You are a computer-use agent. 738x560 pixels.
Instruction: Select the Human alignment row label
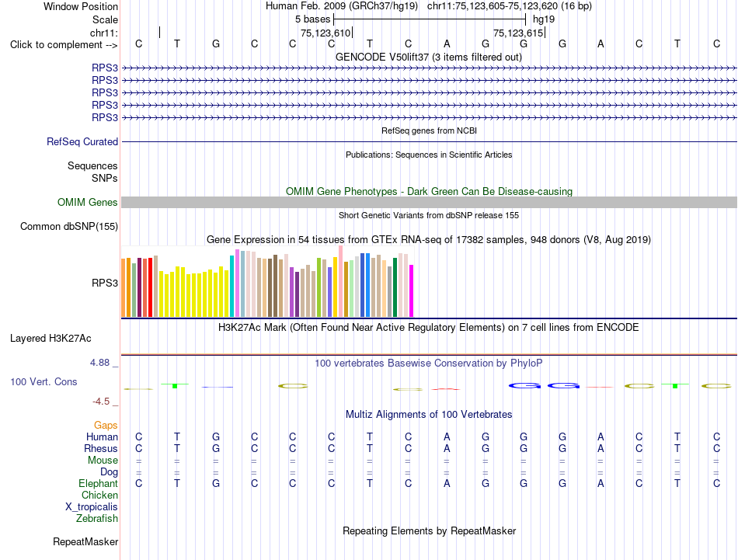coord(102,437)
